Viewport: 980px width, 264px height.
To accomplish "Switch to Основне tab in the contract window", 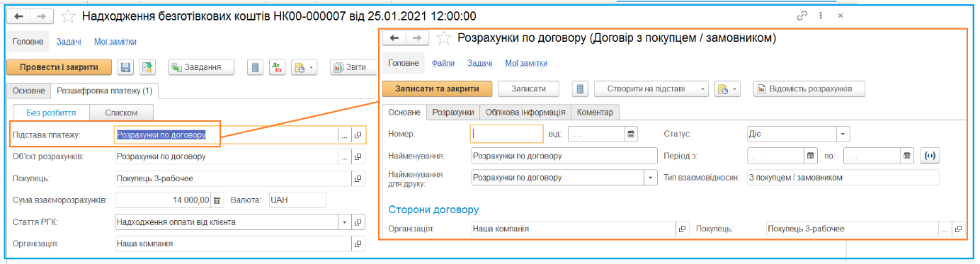I will pyautogui.click(x=404, y=112).
